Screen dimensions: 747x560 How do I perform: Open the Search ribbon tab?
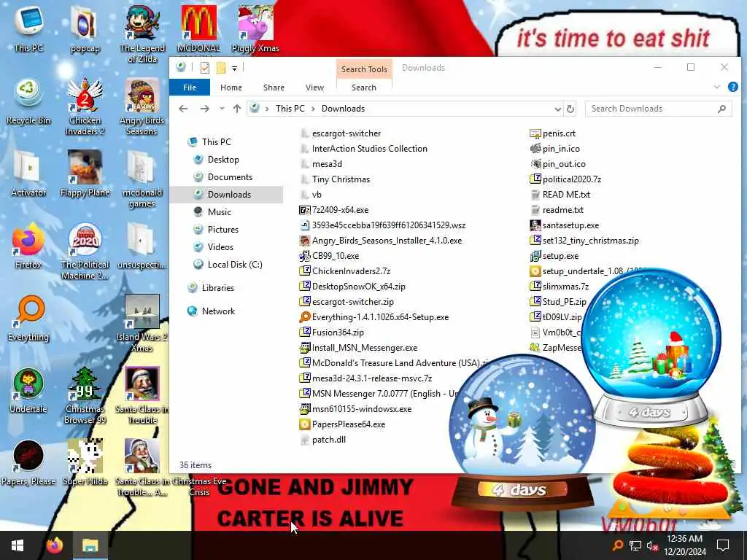[364, 87]
